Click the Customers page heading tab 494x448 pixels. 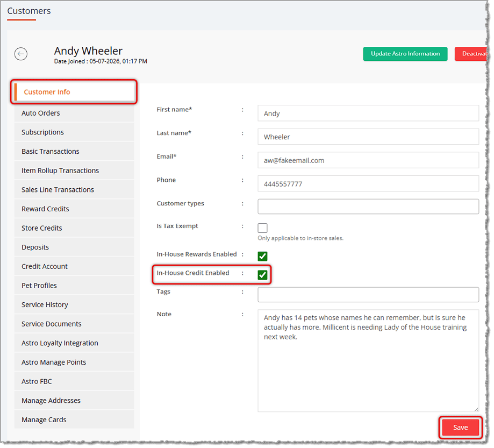[x=29, y=11]
